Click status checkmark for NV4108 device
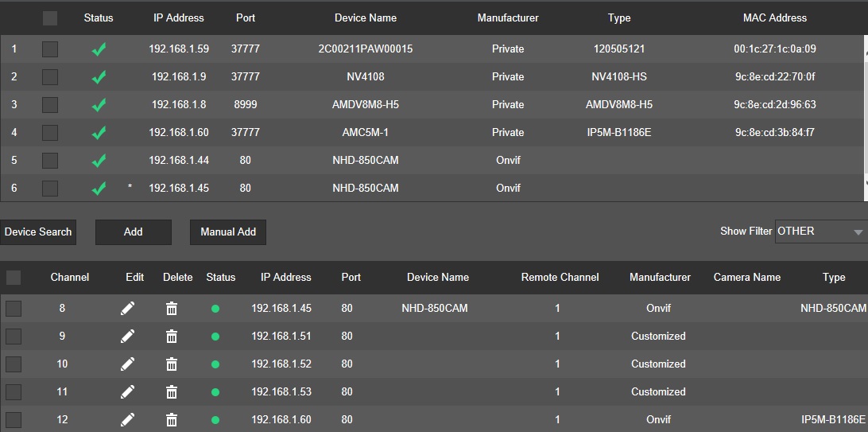 coord(99,77)
